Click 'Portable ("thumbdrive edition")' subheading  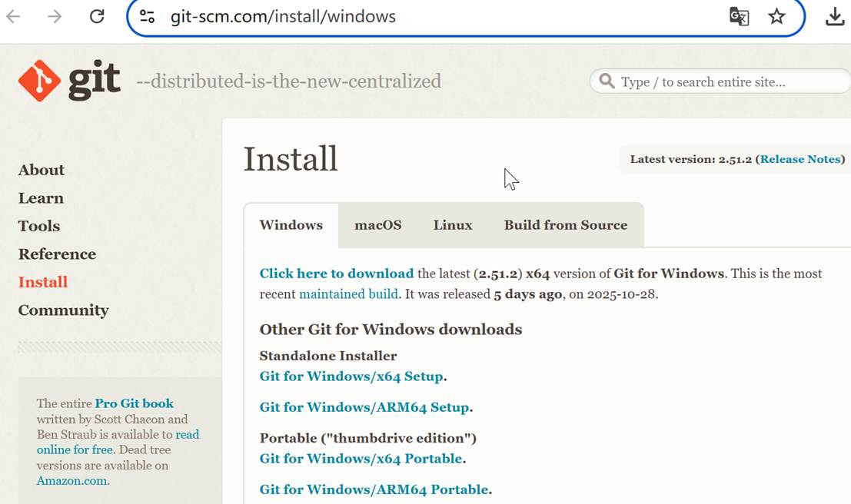[368, 439]
